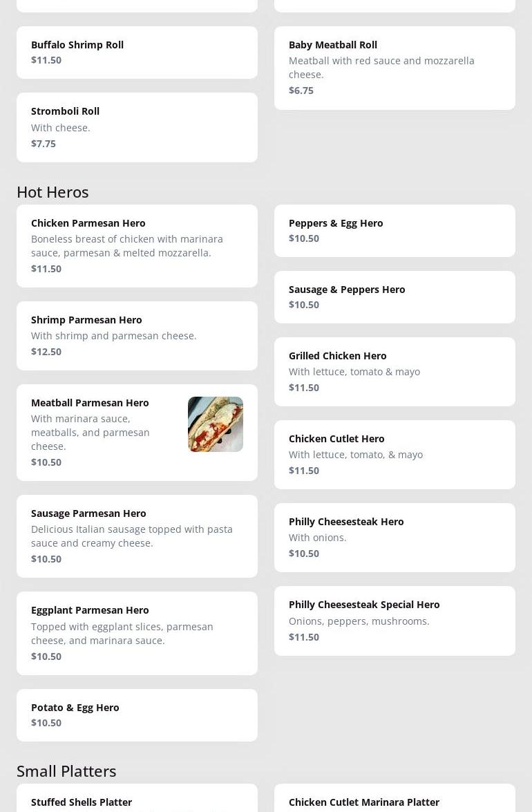Choose the Philly Cheesesteak Special Hero

point(395,620)
